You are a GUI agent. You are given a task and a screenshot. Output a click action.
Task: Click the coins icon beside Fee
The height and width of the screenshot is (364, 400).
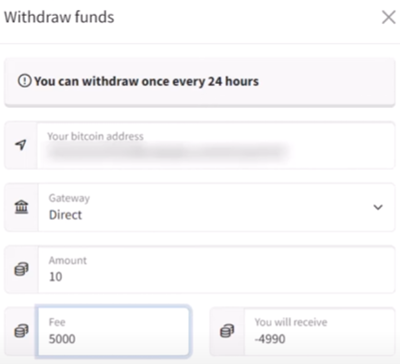pyautogui.click(x=21, y=331)
